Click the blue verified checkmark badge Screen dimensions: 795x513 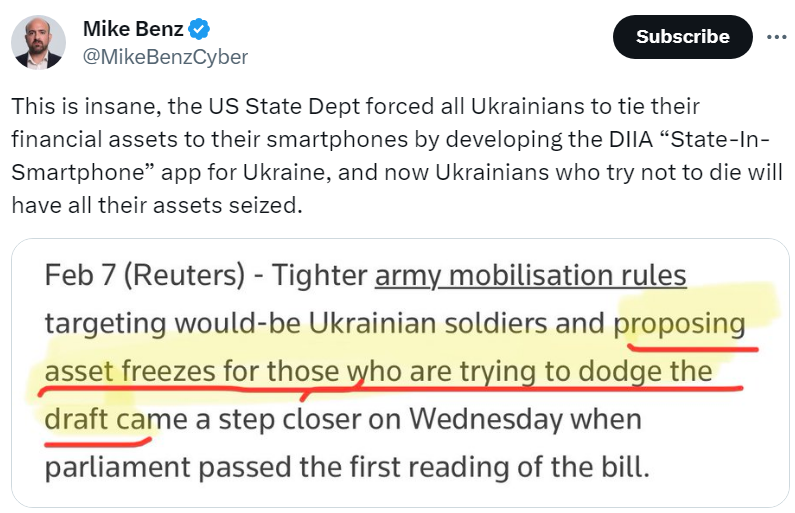(x=200, y=30)
